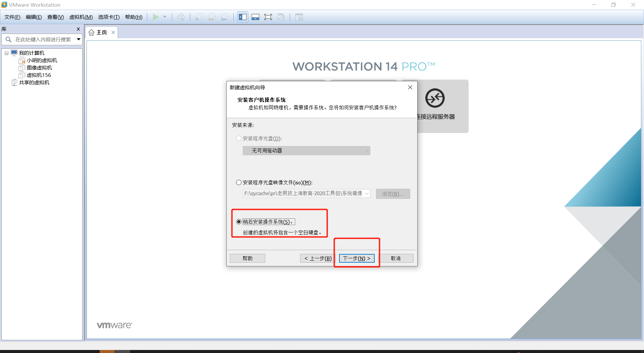Click the 图像虚拟机 VM icon
The height and width of the screenshot is (353, 644).
pos(22,68)
